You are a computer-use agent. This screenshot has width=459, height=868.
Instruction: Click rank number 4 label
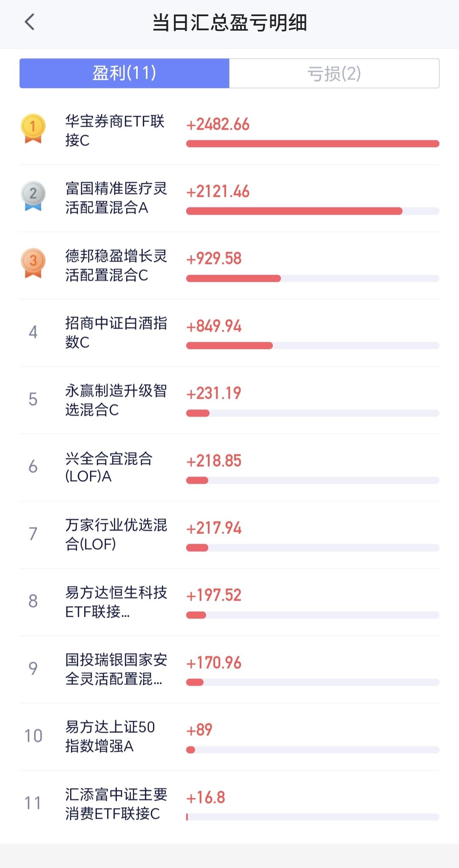[33, 332]
